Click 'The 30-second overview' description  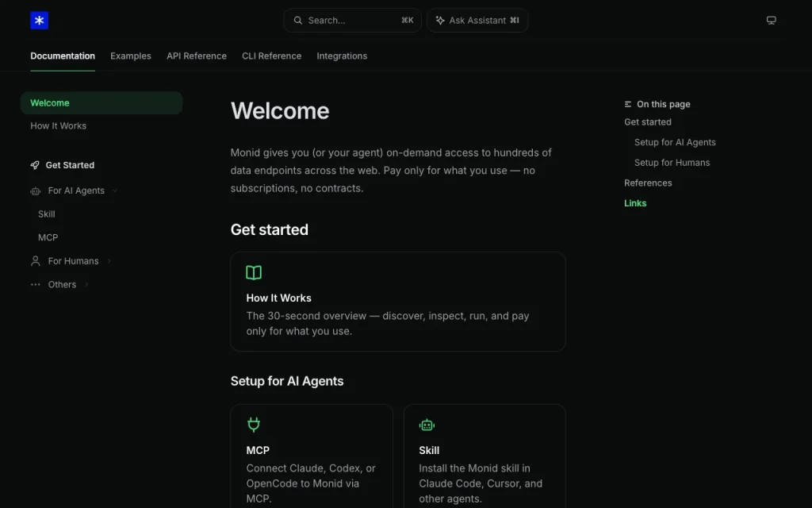pyautogui.click(x=387, y=324)
